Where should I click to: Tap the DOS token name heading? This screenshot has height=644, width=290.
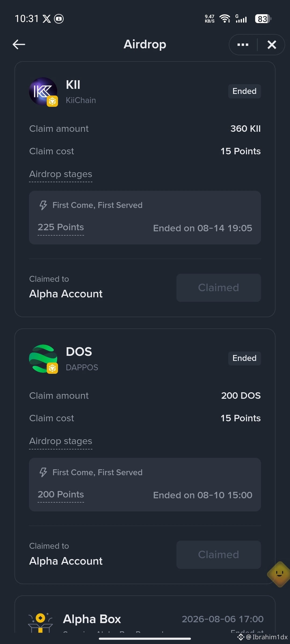(x=79, y=352)
